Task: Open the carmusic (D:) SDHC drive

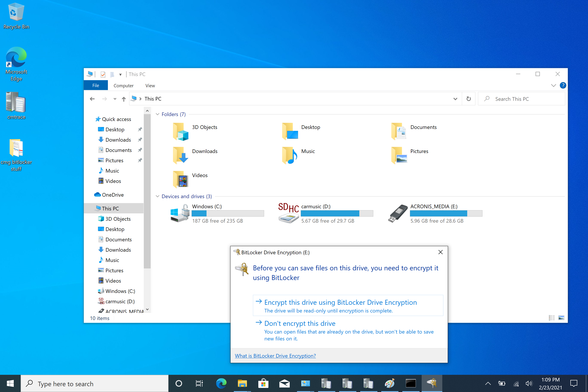Action: [x=289, y=213]
